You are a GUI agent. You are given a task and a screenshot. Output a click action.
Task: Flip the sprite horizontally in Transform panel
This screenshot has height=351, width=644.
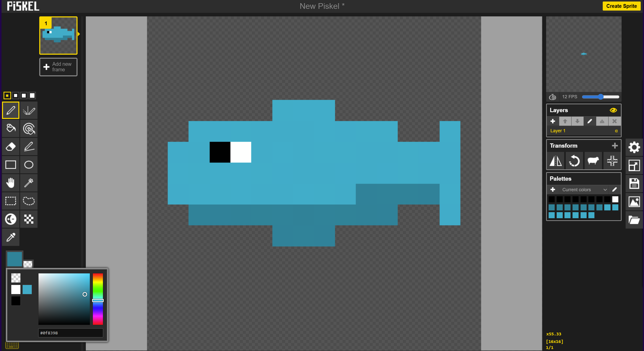555,161
